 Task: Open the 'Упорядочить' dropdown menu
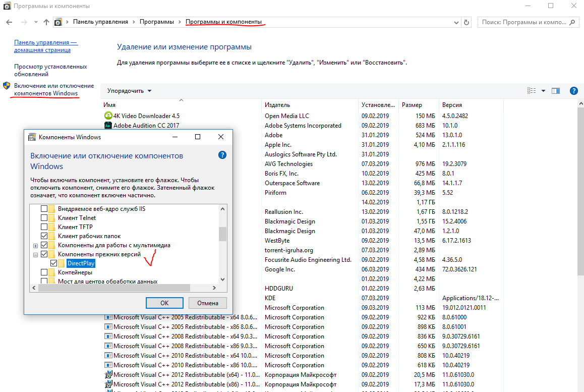(129, 91)
